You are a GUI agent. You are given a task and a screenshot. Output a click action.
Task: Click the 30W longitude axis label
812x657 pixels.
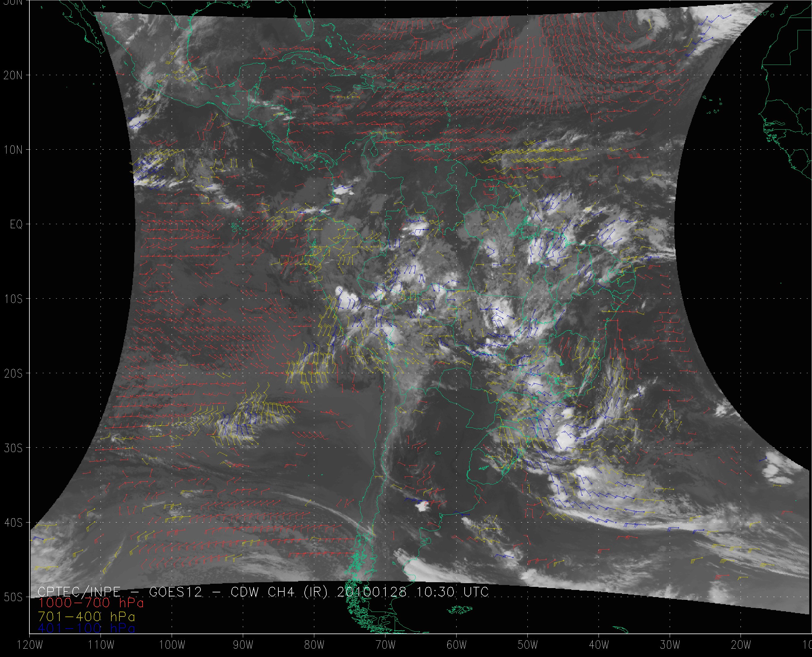coord(670,645)
